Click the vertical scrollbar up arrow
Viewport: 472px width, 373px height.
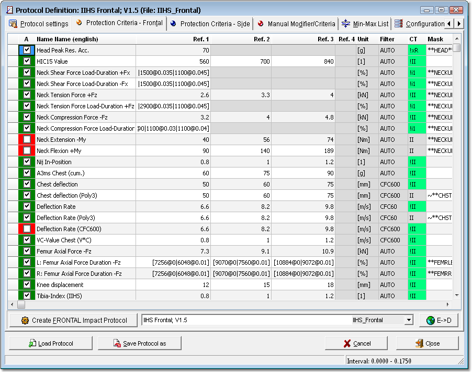457,39
